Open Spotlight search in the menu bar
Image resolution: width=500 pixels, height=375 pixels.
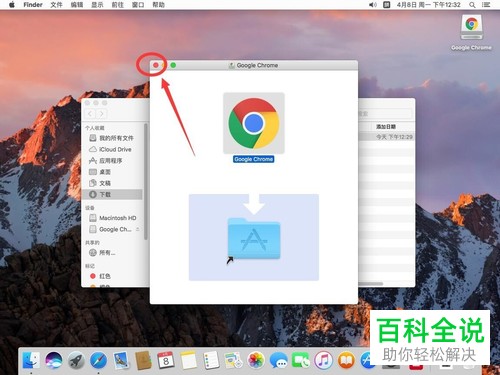pyautogui.click(x=472, y=5)
